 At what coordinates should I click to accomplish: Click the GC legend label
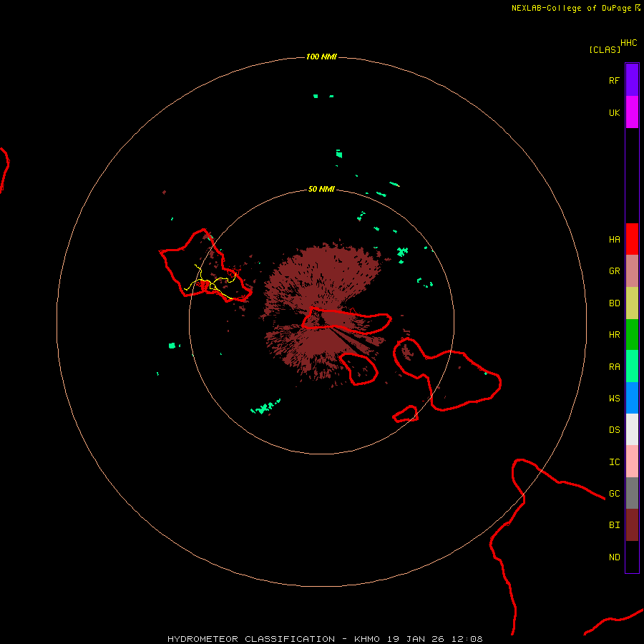click(614, 493)
